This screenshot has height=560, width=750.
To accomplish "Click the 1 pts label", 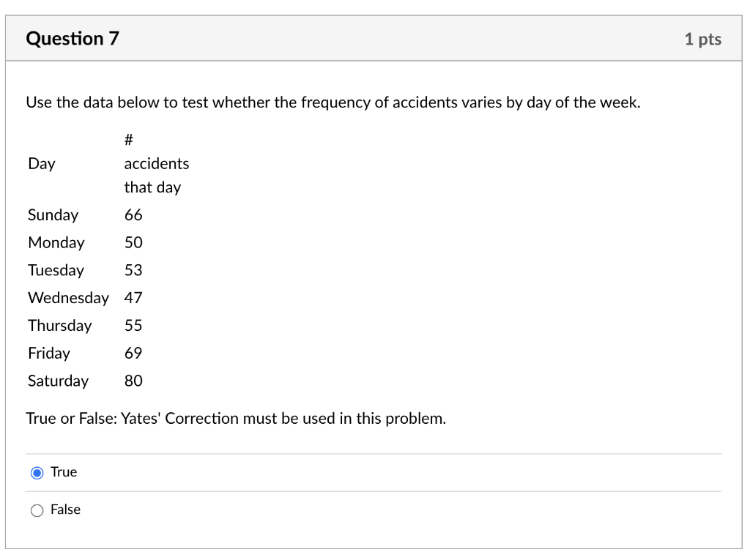I will pyautogui.click(x=703, y=40).
